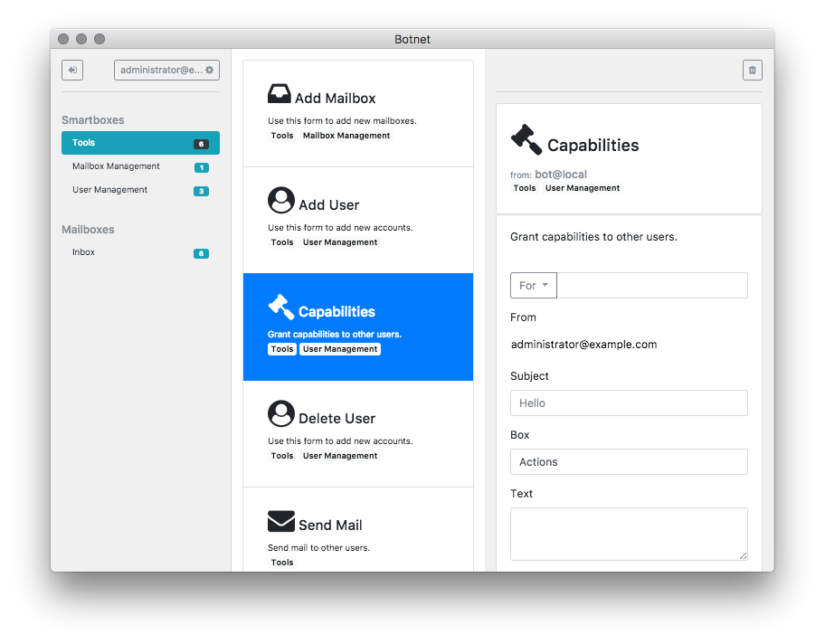Click the selected Capabilities card title
The width and height of the screenshot is (825, 644).
pos(337,312)
